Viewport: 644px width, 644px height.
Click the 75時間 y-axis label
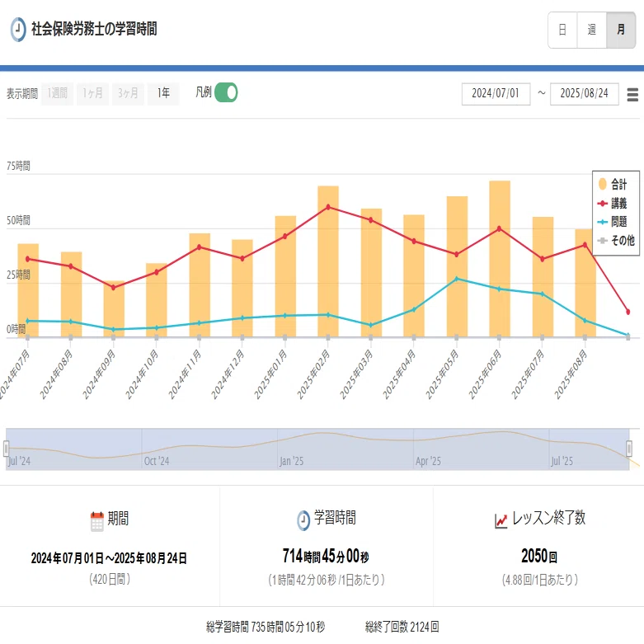(18, 166)
